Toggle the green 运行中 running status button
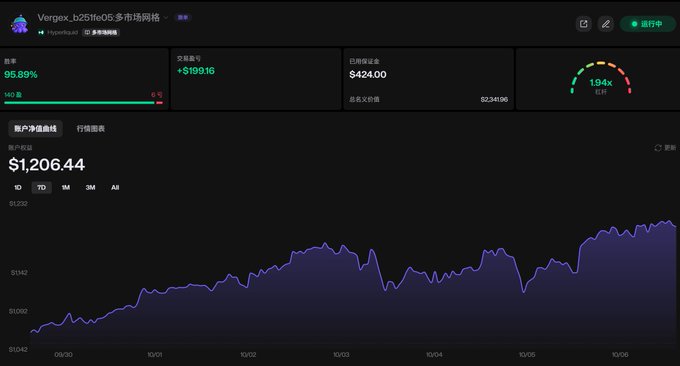Viewport: 680px width, 366px height. (647, 24)
